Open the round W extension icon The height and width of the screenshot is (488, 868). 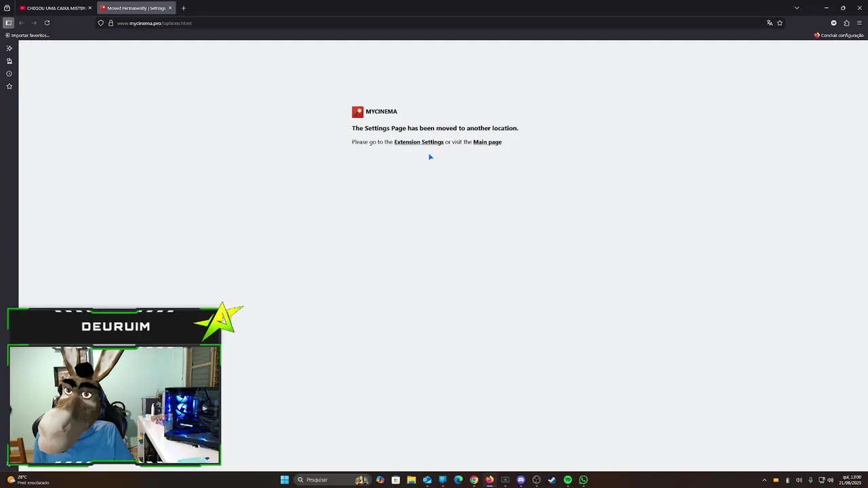click(x=833, y=23)
